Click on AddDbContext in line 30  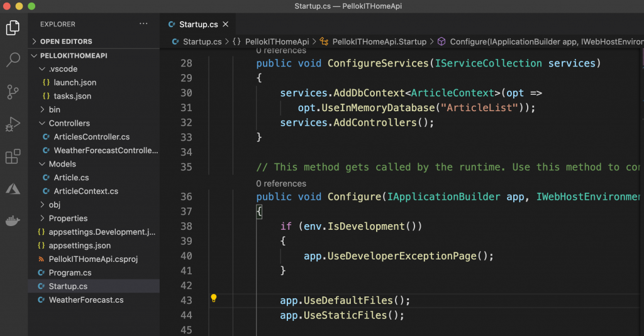pyautogui.click(x=369, y=93)
